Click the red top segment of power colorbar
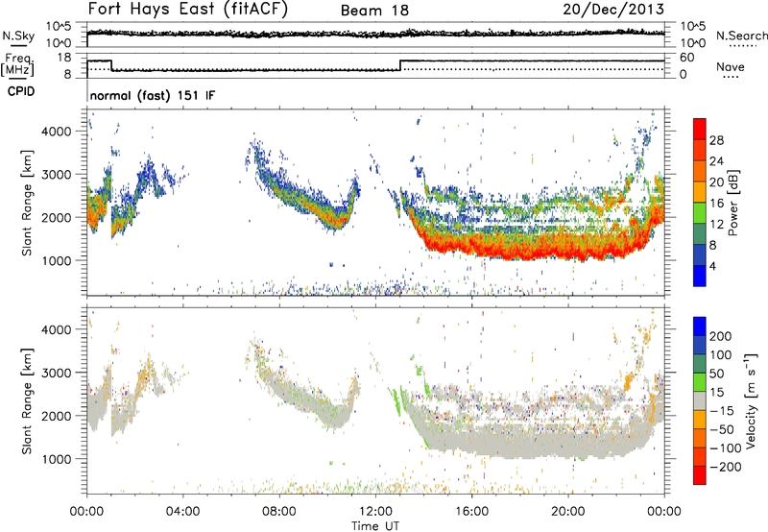The height and width of the screenshot is (532, 768). (x=700, y=129)
